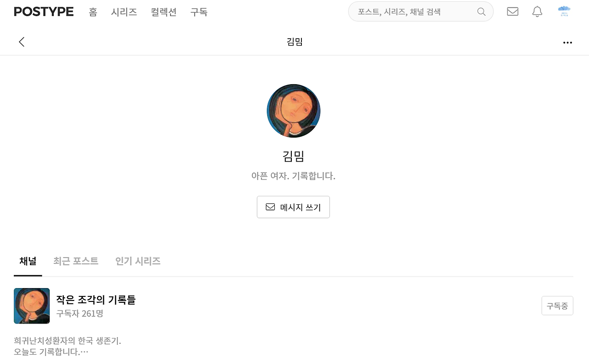Click the search input field
Viewport: 589px width, 364px height.
coord(414,12)
